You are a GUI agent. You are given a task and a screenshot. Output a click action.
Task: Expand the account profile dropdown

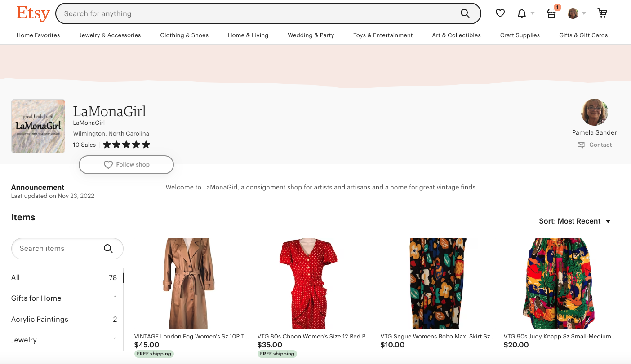coord(577,13)
